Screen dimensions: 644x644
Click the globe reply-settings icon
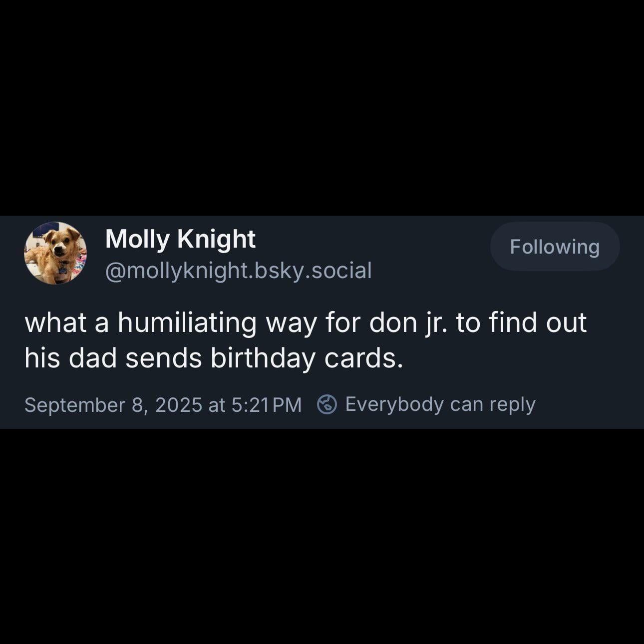coord(327,404)
